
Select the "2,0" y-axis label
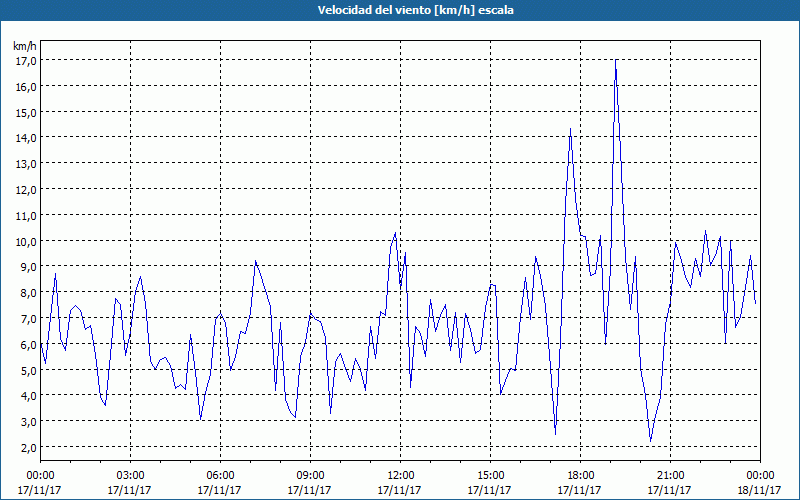point(28,447)
